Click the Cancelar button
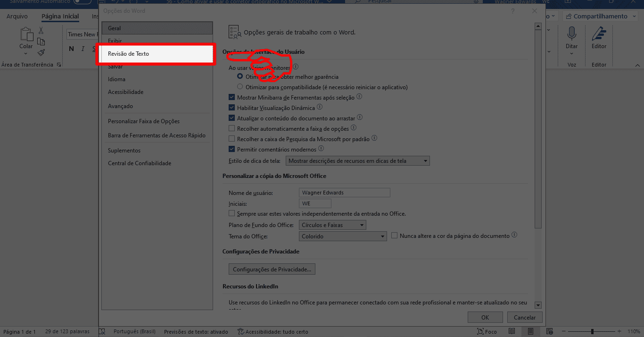Viewport: 644px width, 337px height. point(525,318)
